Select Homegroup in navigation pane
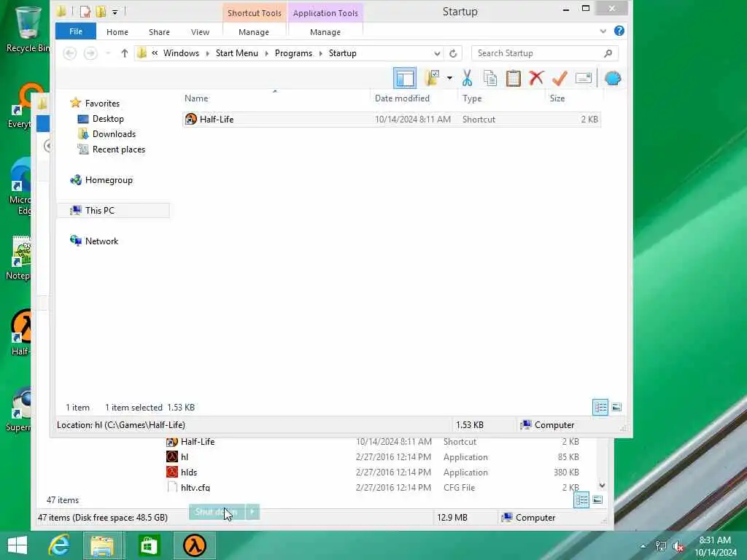The width and height of the screenshot is (747, 560). [109, 180]
